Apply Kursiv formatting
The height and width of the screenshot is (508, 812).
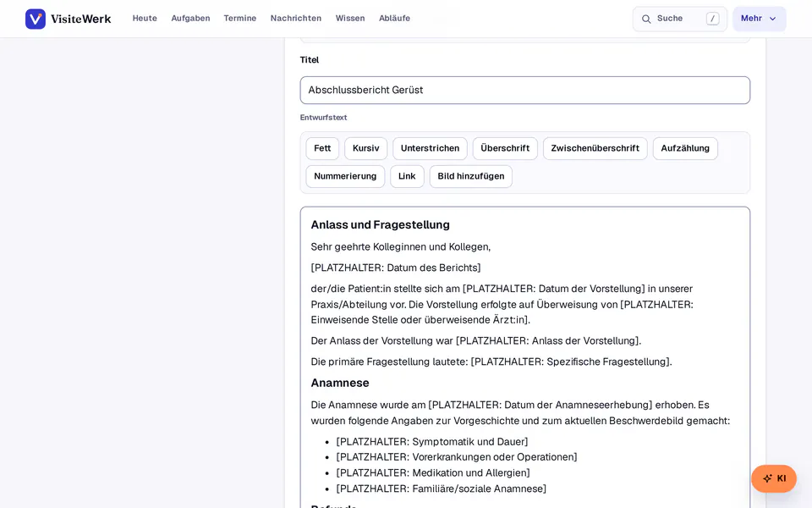(x=365, y=148)
